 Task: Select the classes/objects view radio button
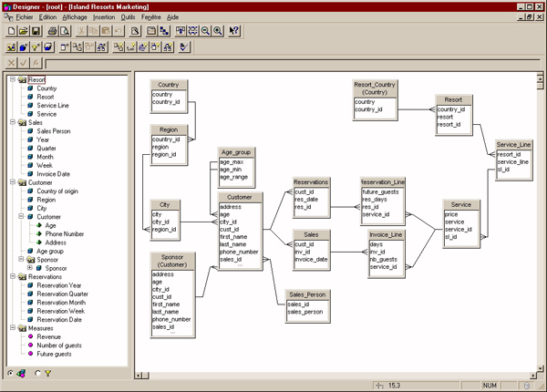[10, 373]
